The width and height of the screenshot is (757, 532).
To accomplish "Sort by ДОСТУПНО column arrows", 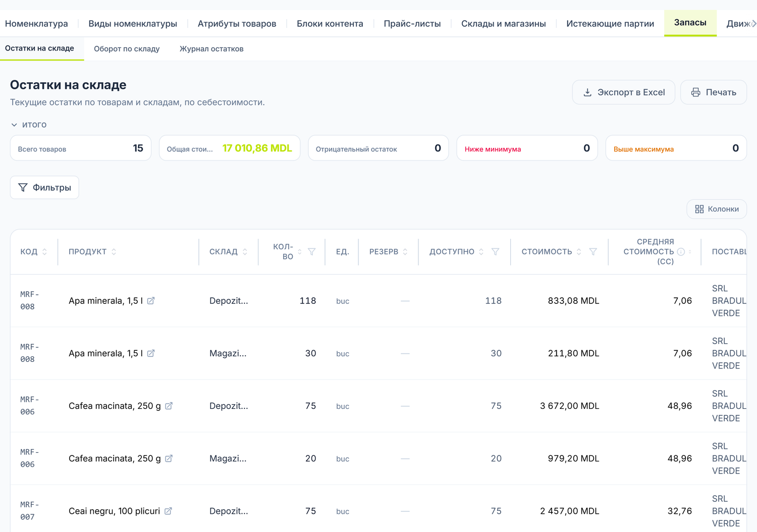I will [x=481, y=252].
